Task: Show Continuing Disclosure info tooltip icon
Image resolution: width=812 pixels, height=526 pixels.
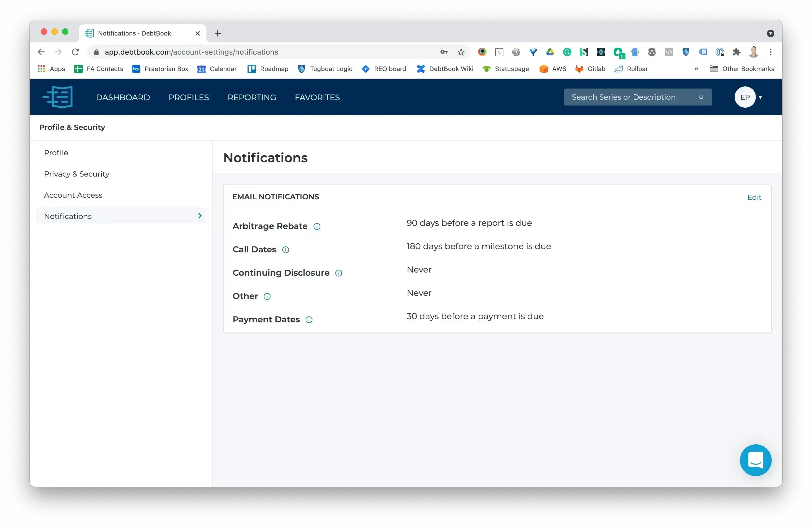Action: click(x=338, y=273)
